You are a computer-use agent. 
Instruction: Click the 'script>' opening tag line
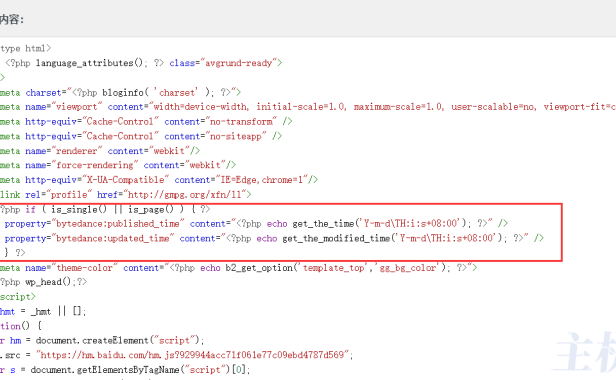click(18, 297)
